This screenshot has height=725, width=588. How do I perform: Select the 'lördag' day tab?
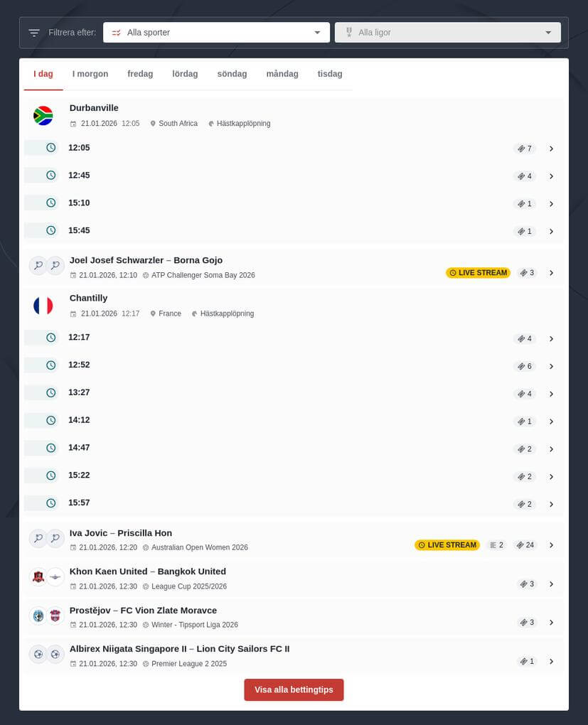click(x=184, y=73)
